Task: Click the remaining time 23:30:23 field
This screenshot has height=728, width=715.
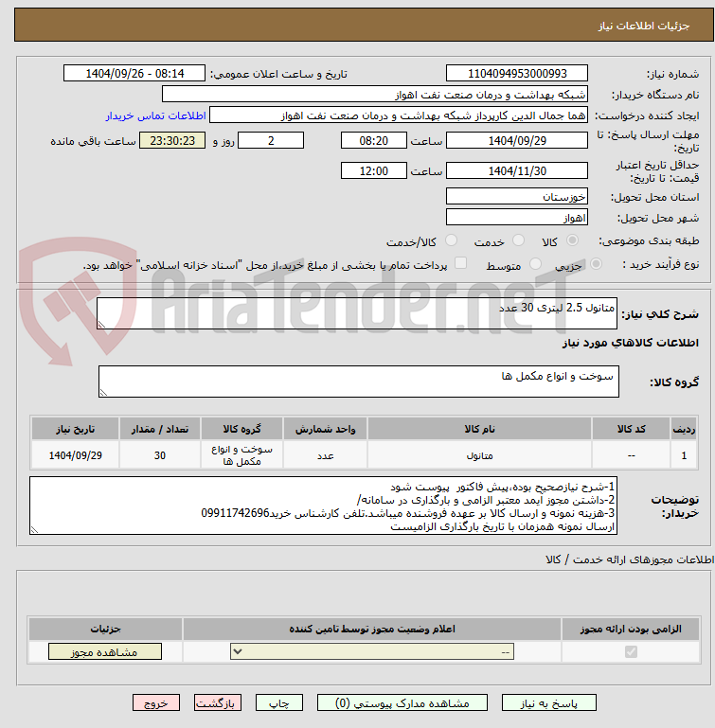Action: [172, 141]
